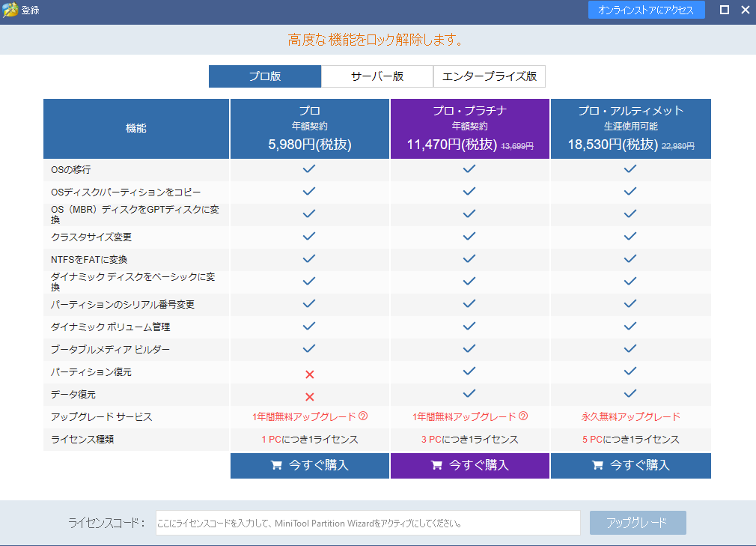Open the エンタープライズ版 tab
The image size is (756, 546).
pyautogui.click(x=490, y=76)
